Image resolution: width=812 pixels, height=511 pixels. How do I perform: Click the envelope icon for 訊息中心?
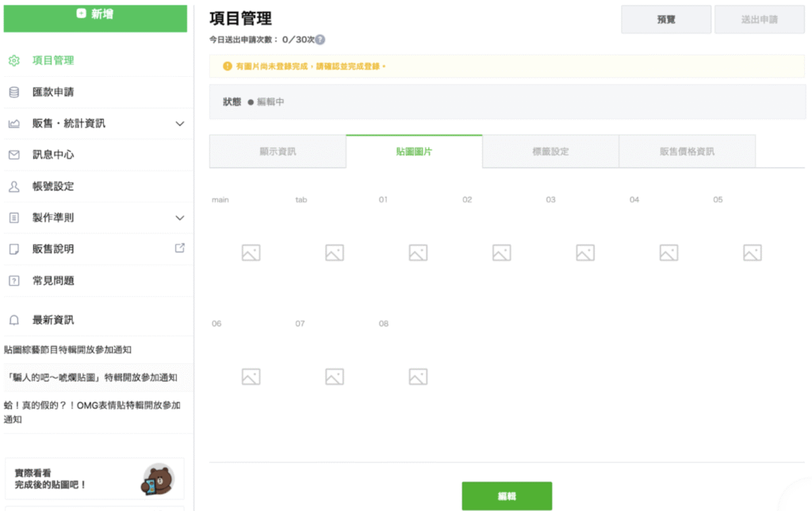click(13, 155)
